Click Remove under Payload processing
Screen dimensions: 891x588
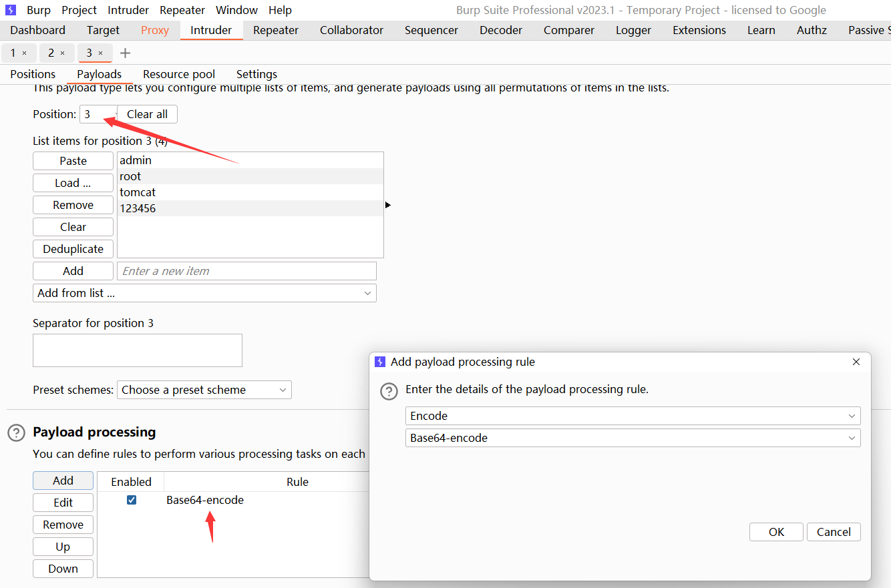63,525
